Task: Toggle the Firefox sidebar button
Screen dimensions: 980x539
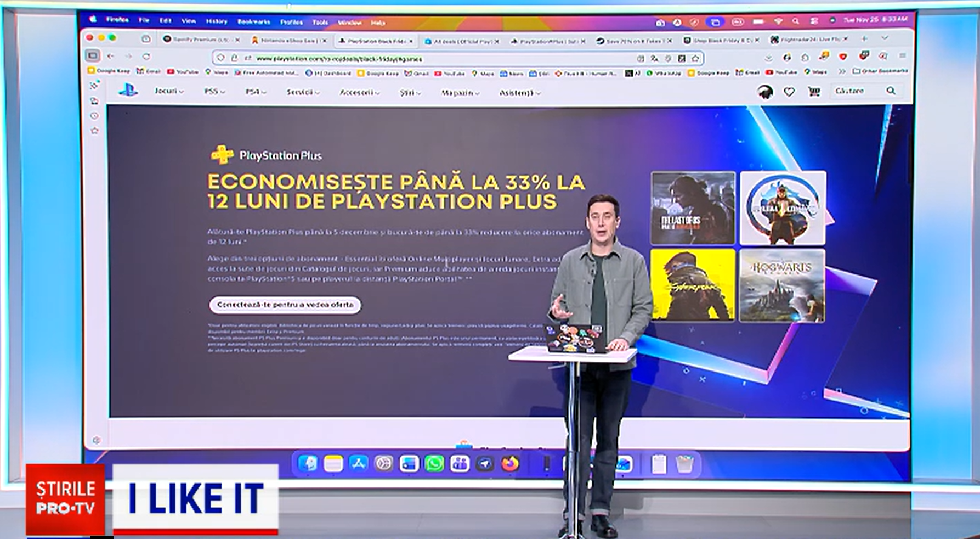Action: click(x=93, y=55)
